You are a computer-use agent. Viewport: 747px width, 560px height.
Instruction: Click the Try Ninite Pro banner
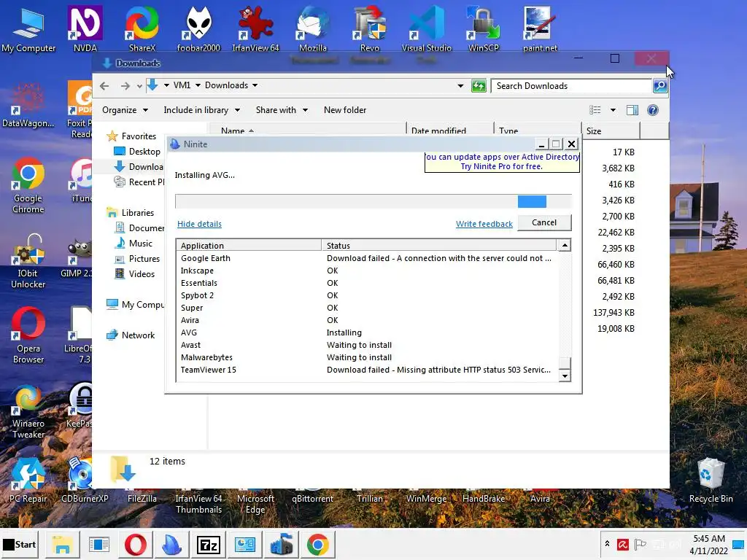point(502,162)
